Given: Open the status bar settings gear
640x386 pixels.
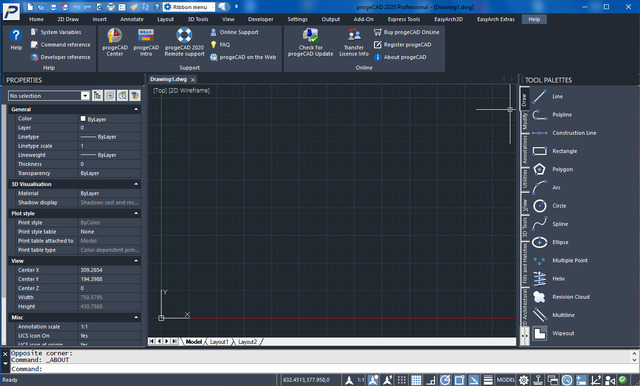Looking at the screenshot, I should pos(524,380).
